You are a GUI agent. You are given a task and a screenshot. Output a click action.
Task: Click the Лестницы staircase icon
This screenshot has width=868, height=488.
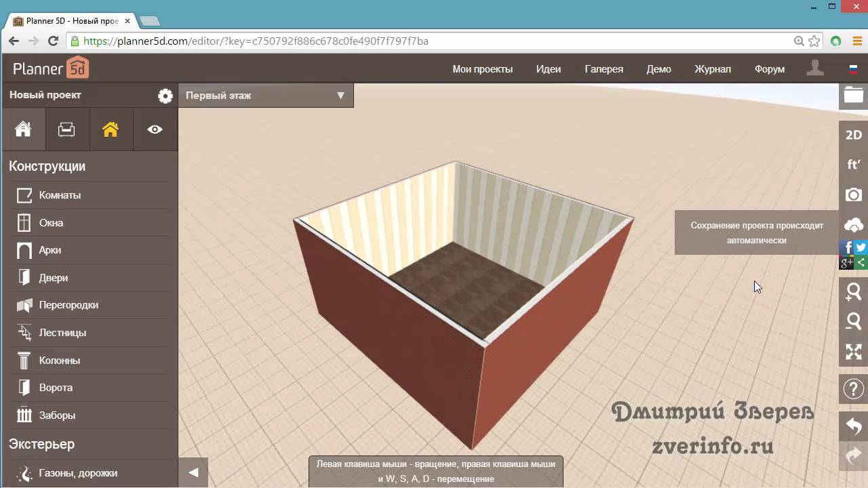[24, 333]
